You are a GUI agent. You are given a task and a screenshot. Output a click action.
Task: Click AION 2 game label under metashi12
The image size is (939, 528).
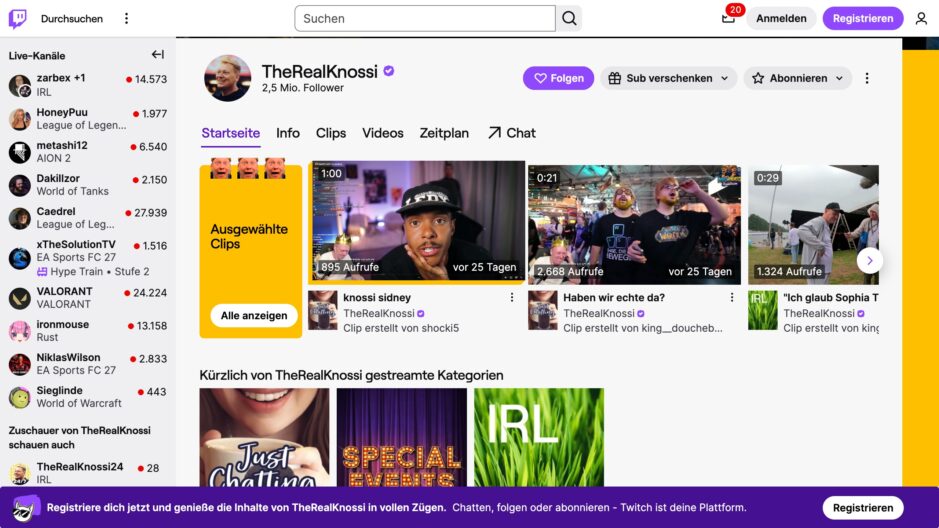(x=53, y=159)
